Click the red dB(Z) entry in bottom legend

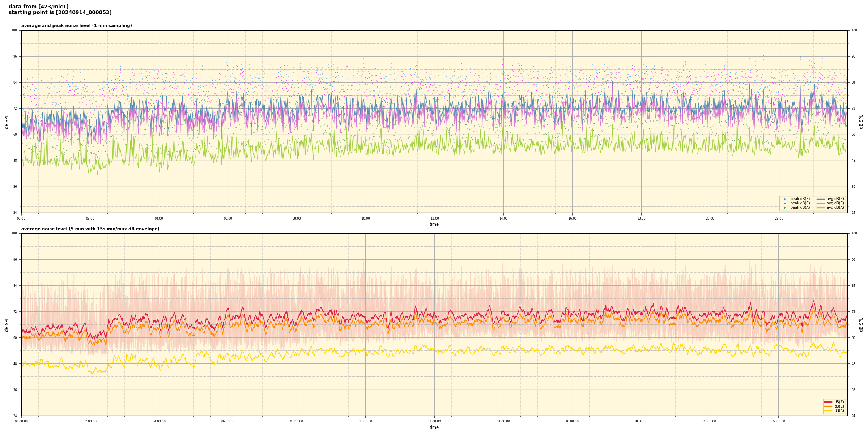(x=839, y=402)
